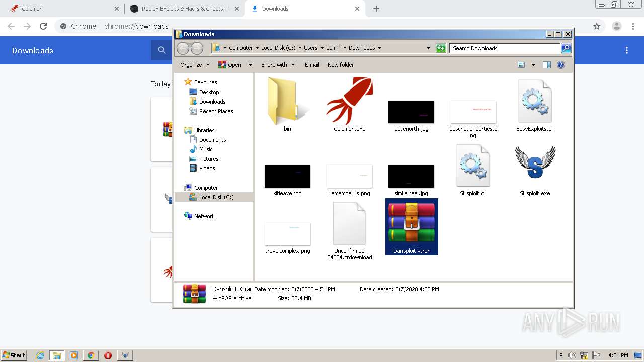The image size is (644, 362).
Task: Select similarfeel.jpg thumbnail
Action: click(411, 176)
